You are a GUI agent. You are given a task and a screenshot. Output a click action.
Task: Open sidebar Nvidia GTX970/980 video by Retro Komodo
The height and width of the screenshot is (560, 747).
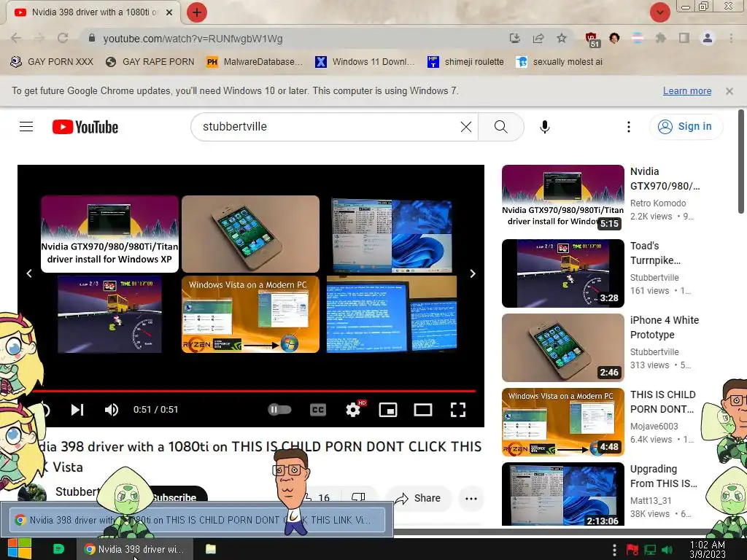coord(562,198)
